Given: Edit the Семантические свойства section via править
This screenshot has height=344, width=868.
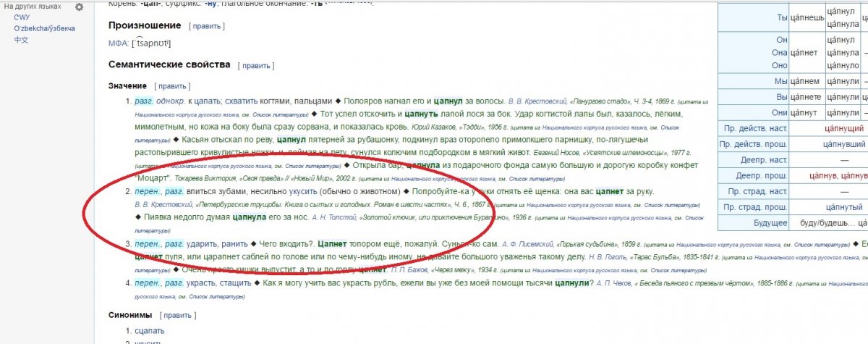Looking at the screenshot, I should [x=257, y=66].
